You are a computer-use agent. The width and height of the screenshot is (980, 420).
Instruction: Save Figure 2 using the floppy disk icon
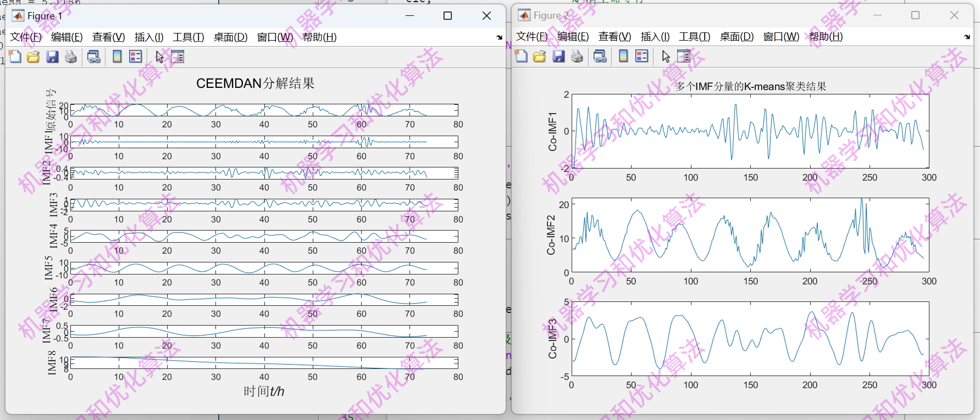(x=558, y=56)
